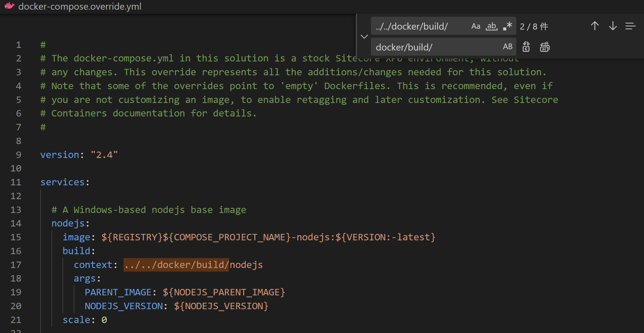Click comment 'A Windows-based nodejs base image'
The width and height of the screenshot is (644, 333).
pos(149,210)
